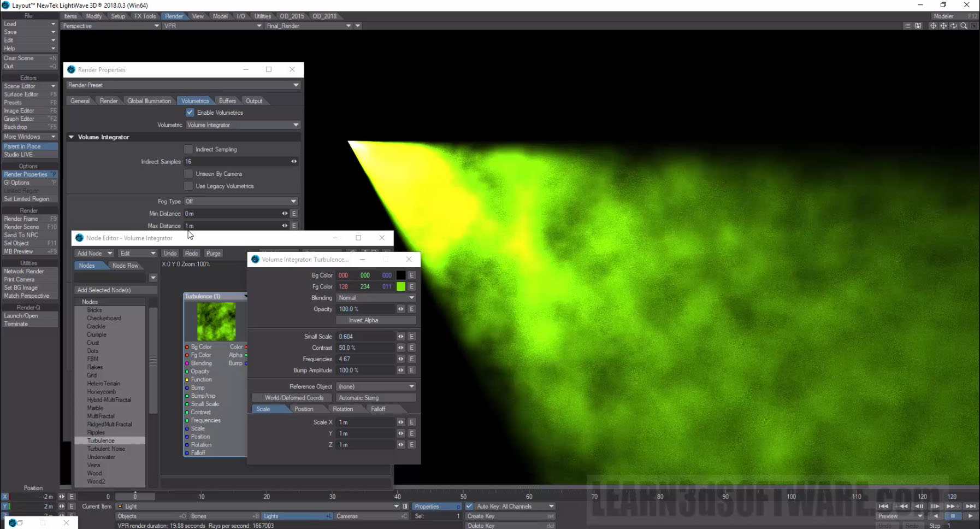Open the Fog Type dropdown
Screen dimensions: 980x529
(241, 201)
